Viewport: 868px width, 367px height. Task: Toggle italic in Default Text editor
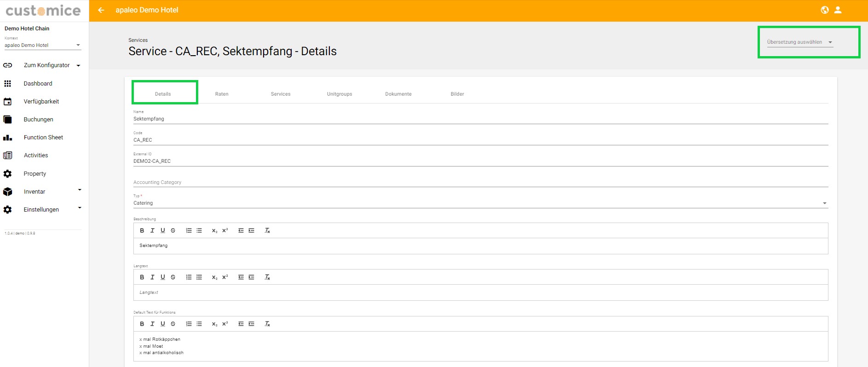click(152, 324)
